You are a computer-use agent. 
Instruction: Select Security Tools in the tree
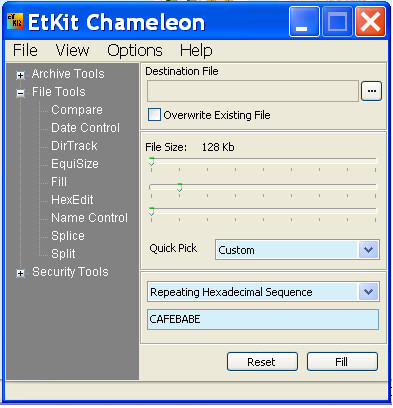click(x=70, y=272)
